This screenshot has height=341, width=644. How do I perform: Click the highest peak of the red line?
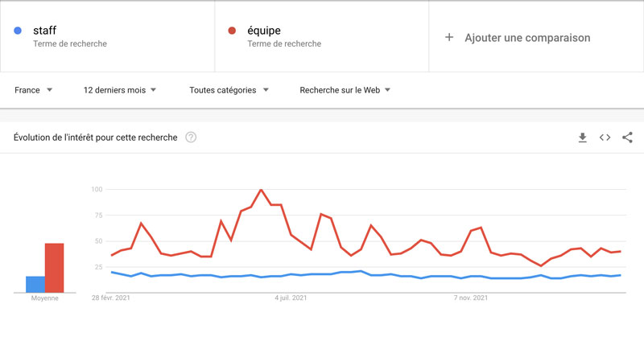pyautogui.click(x=262, y=191)
